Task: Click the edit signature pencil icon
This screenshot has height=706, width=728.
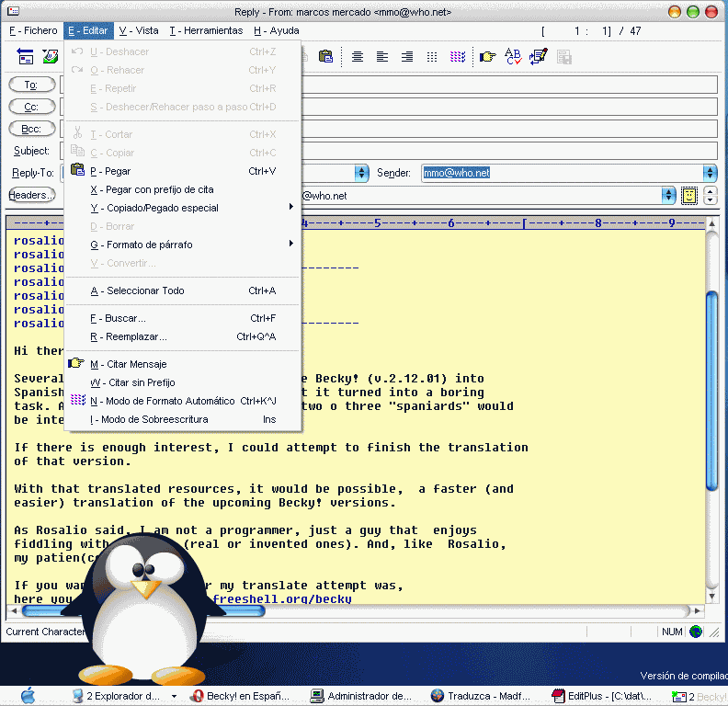Action: pyautogui.click(x=539, y=57)
